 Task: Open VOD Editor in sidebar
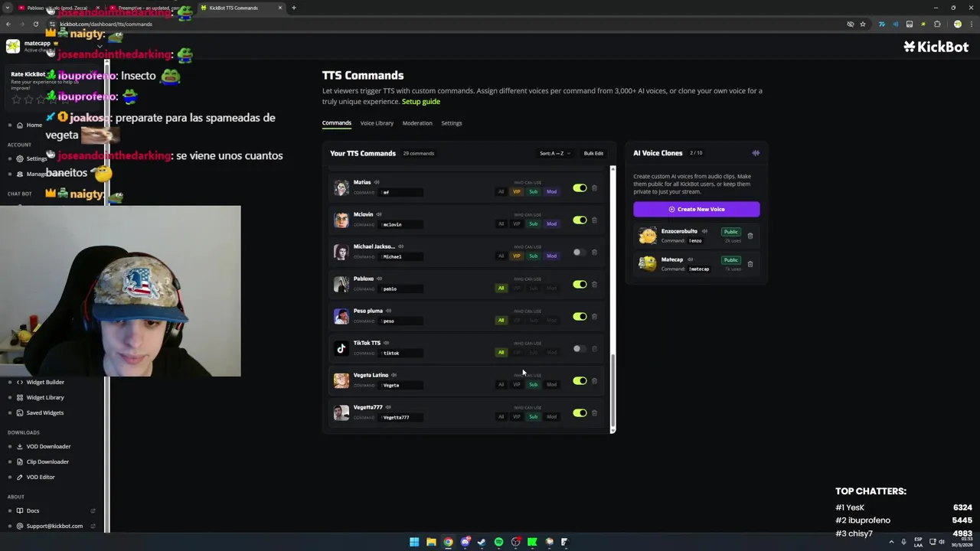click(41, 477)
